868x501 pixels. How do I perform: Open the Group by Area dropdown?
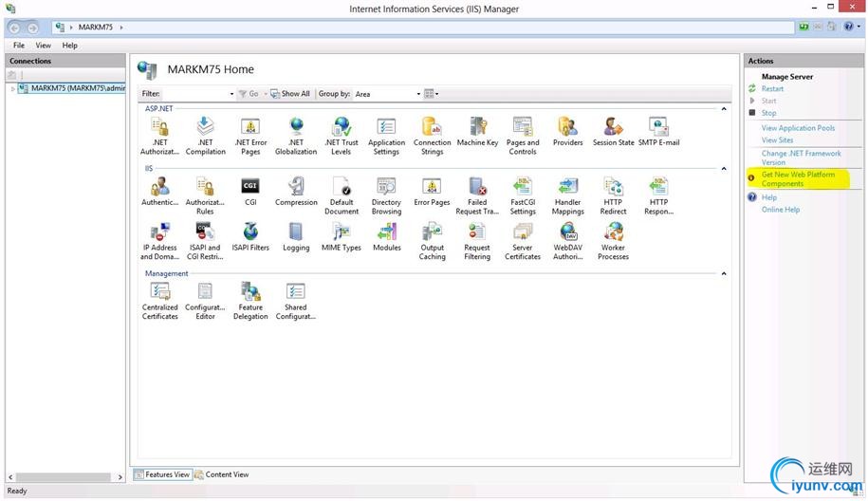coord(387,94)
